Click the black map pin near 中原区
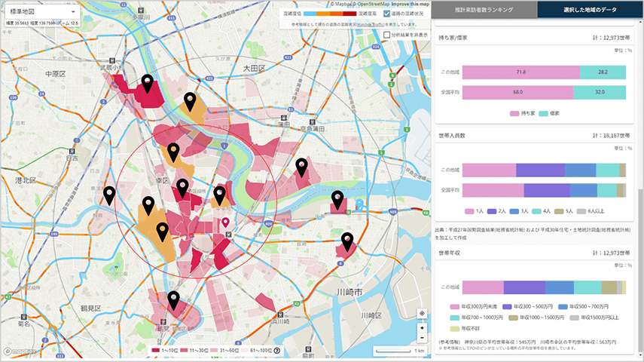The width and height of the screenshot is (644, 362). tap(147, 84)
